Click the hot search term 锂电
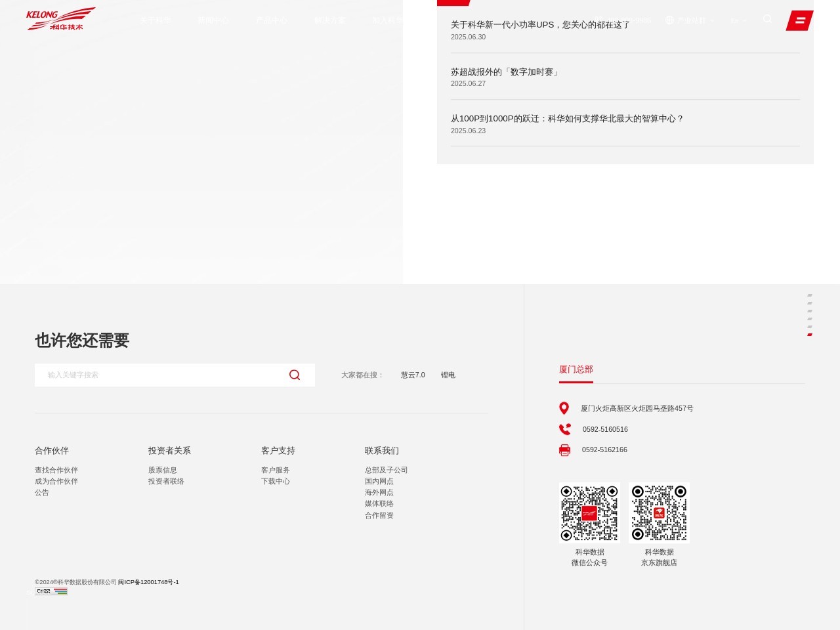 click(x=448, y=375)
